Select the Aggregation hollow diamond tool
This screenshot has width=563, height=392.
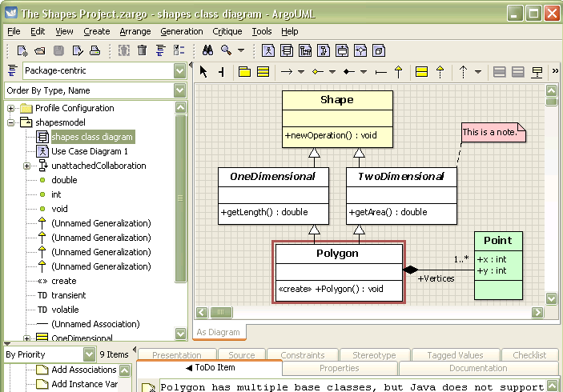pos(318,72)
